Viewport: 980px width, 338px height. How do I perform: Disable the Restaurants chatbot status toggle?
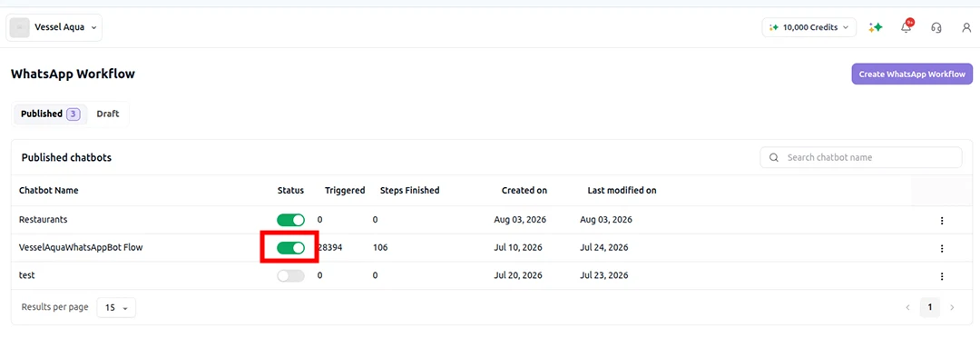290,220
